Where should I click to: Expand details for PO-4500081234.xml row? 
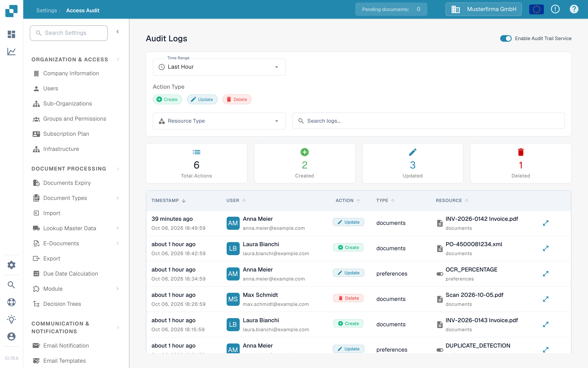(x=546, y=248)
